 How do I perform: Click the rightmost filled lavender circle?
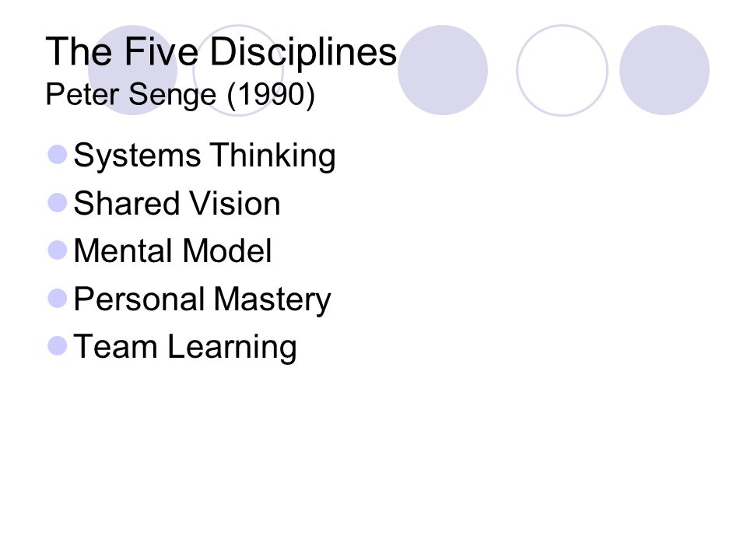[x=665, y=70]
